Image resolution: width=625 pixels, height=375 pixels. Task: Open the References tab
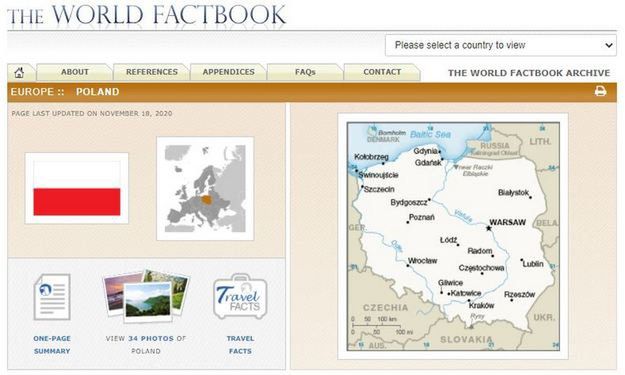point(151,72)
